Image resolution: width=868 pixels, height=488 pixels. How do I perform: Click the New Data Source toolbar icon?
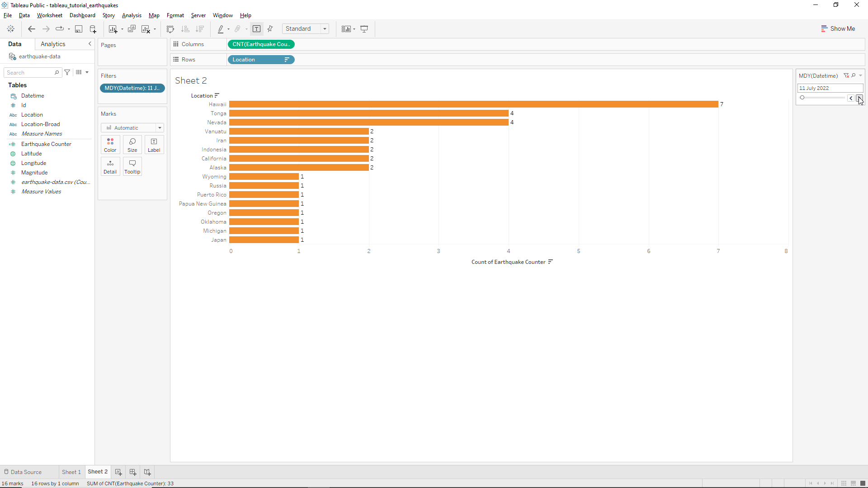click(x=93, y=29)
